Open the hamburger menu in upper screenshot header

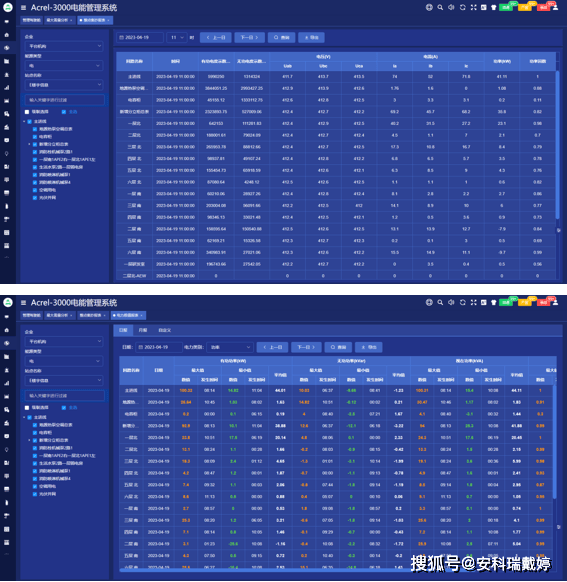tap(23, 7)
